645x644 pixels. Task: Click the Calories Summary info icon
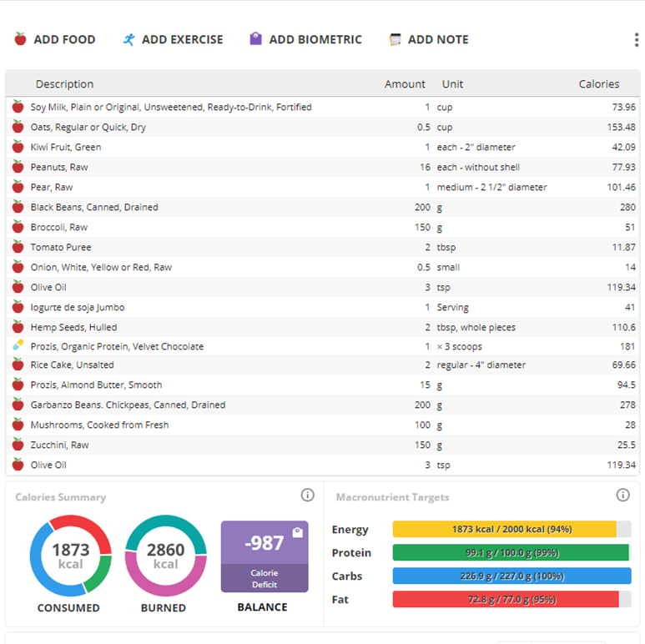pyautogui.click(x=307, y=496)
